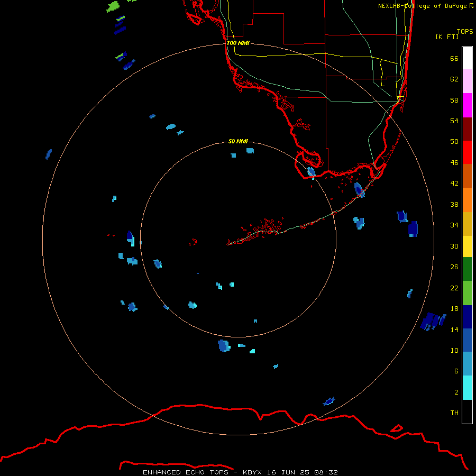Click the light green legend swatch
The image size is (476, 476).
467,293
